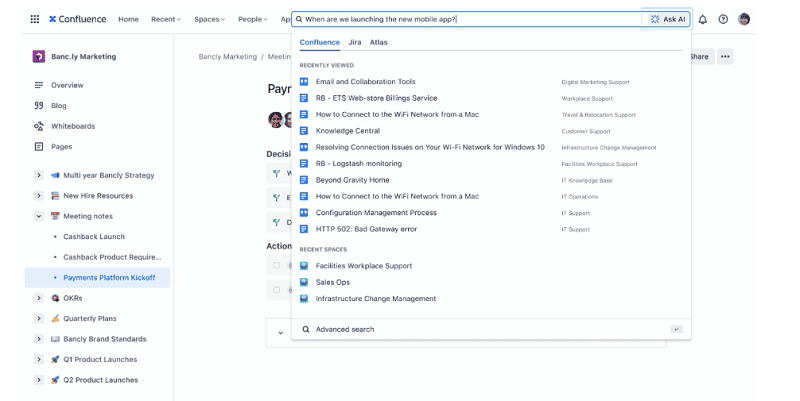The width and height of the screenshot is (800, 401).
Task: Expand the OKRs tree item
Action: pos(39,298)
